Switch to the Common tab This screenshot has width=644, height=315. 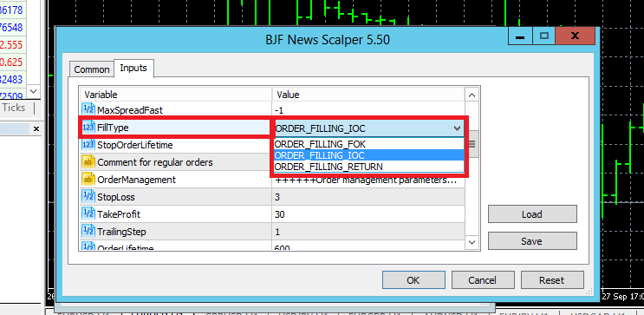point(92,69)
